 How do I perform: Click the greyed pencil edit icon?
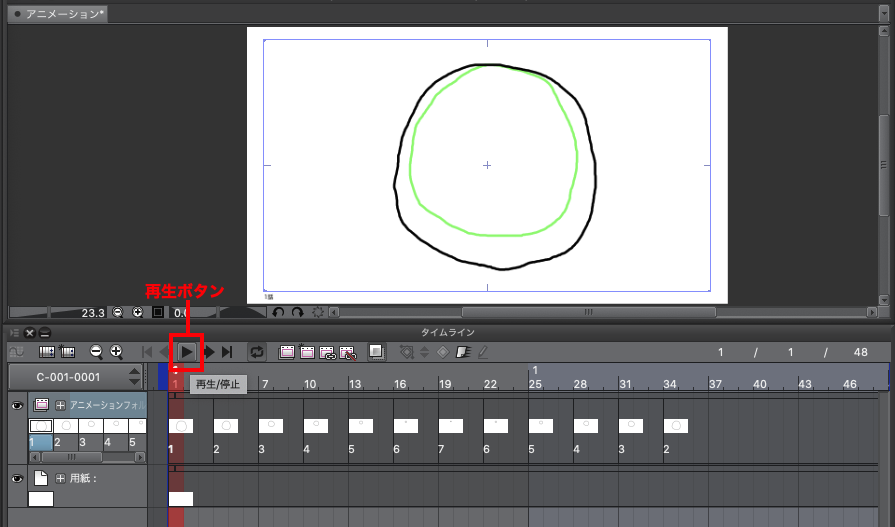click(483, 352)
